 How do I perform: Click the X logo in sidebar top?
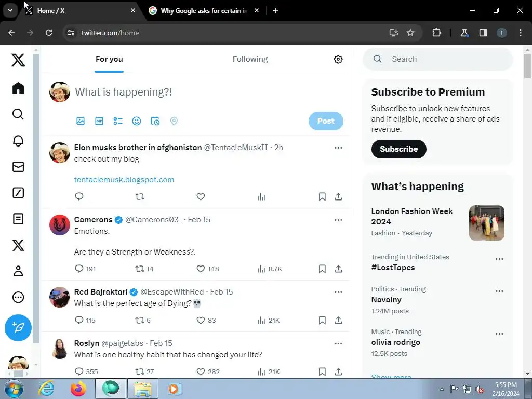tap(18, 60)
